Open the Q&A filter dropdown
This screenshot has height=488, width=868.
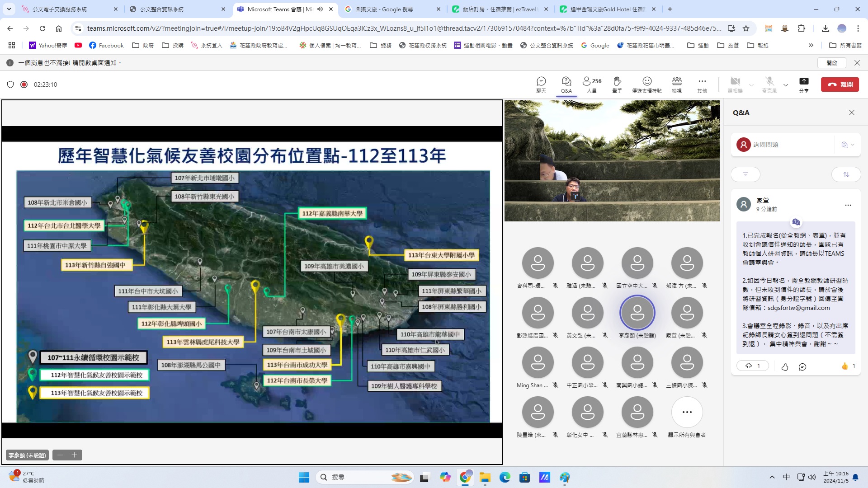(x=745, y=174)
